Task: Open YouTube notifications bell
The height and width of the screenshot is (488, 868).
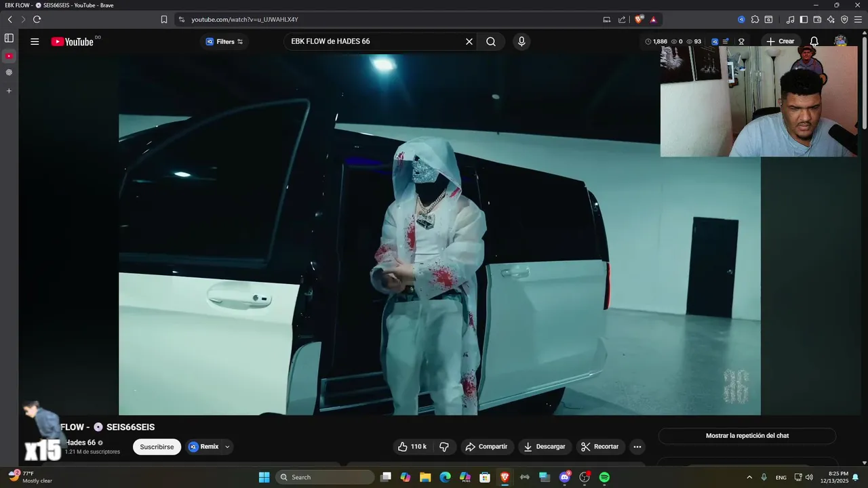Action: tap(814, 41)
